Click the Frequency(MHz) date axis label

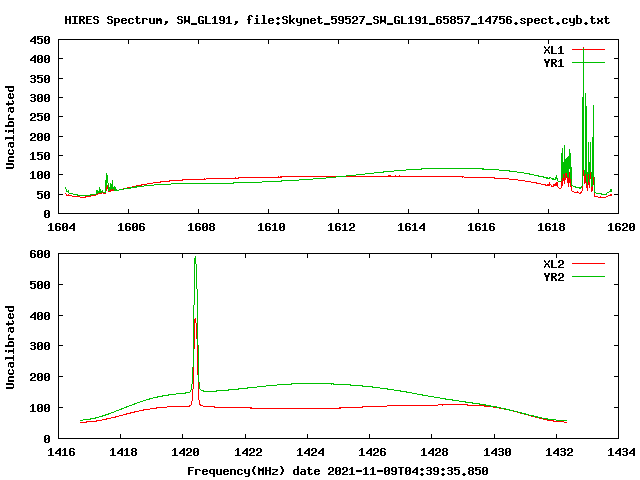tap(338, 471)
